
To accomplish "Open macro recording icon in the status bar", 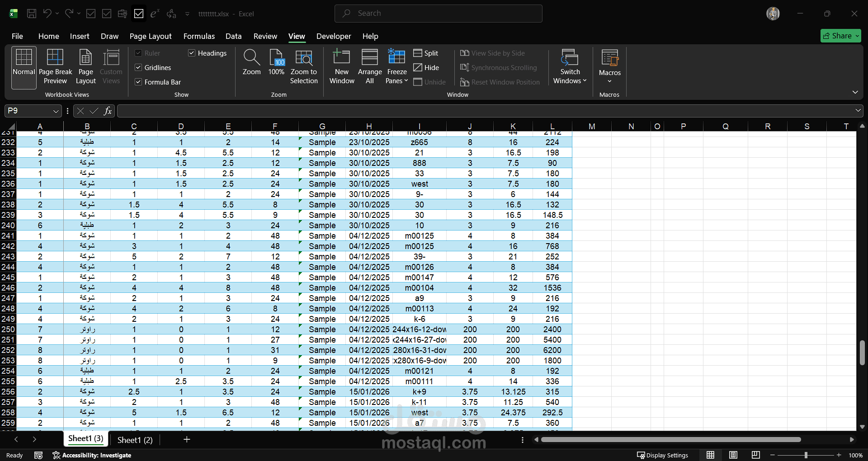I will pos(38,455).
